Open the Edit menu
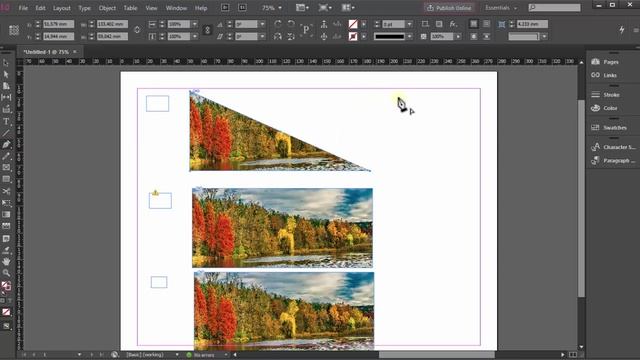This screenshot has width=640, height=360. pyautogui.click(x=40, y=8)
